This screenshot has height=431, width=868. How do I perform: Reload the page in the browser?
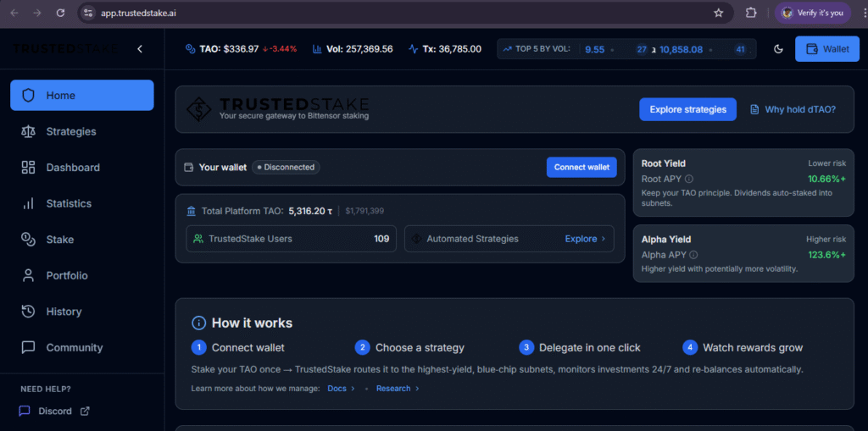point(60,13)
